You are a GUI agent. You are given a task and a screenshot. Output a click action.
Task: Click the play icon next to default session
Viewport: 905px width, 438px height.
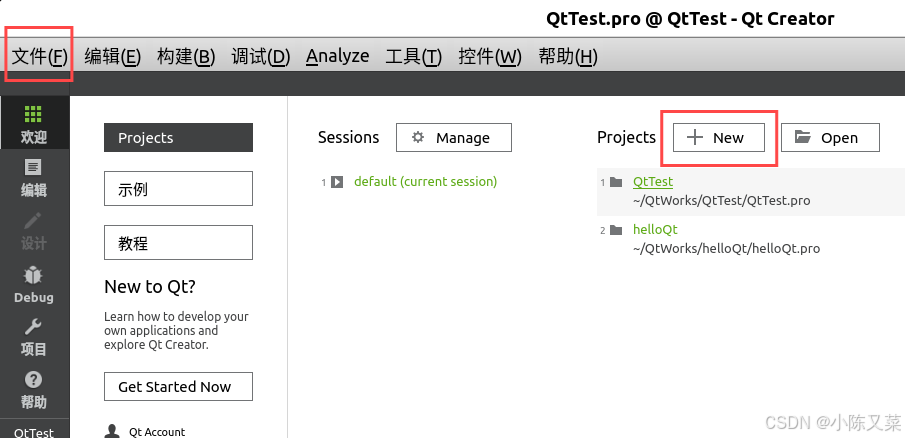coord(337,182)
